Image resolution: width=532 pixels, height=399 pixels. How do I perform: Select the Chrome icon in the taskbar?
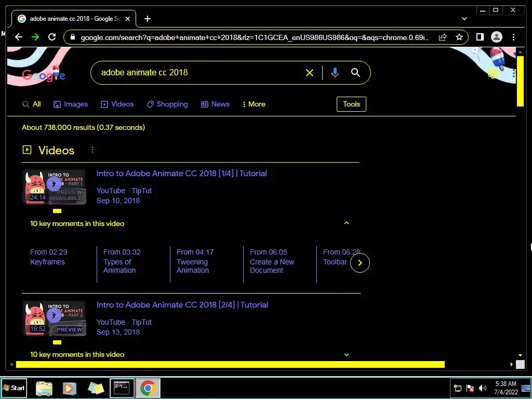pos(148,388)
